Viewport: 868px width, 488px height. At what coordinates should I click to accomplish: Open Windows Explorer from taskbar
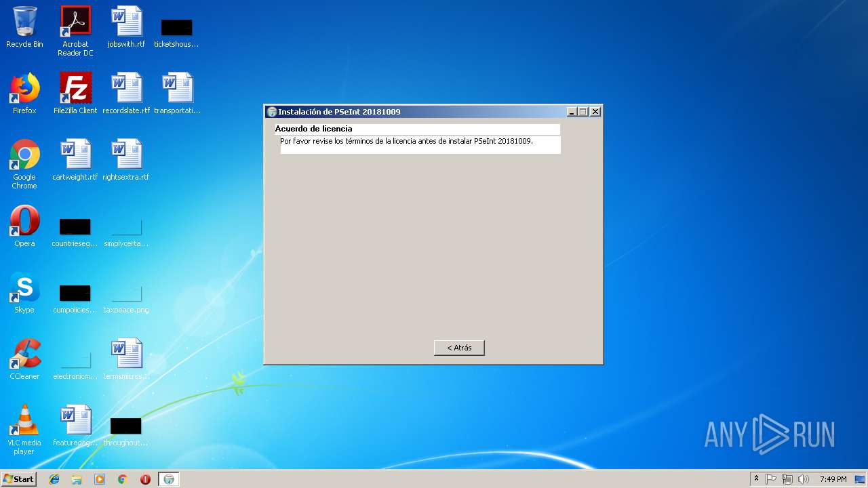pyautogui.click(x=77, y=479)
